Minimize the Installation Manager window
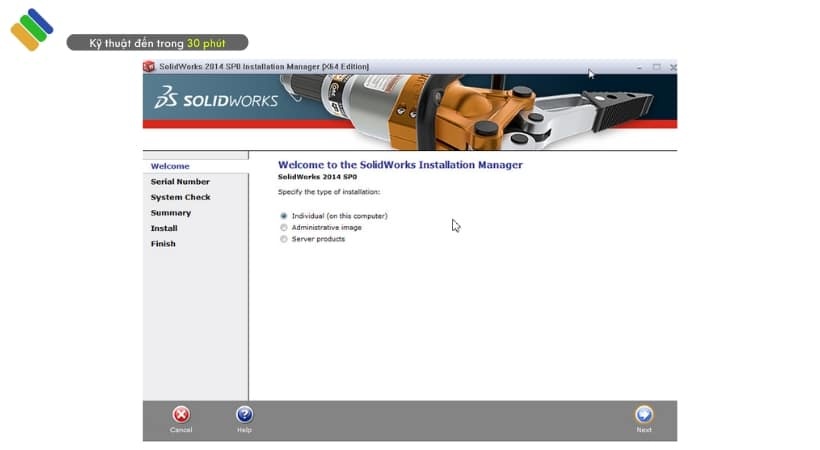This screenshot has width=820, height=450. click(639, 67)
